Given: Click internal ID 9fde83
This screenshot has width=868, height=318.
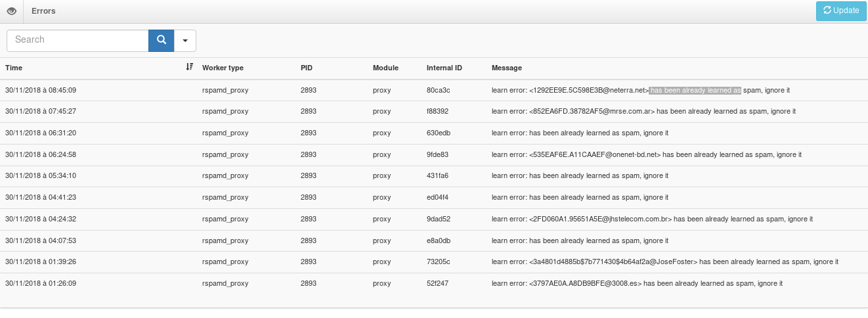Looking at the screenshot, I should point(437,155).
